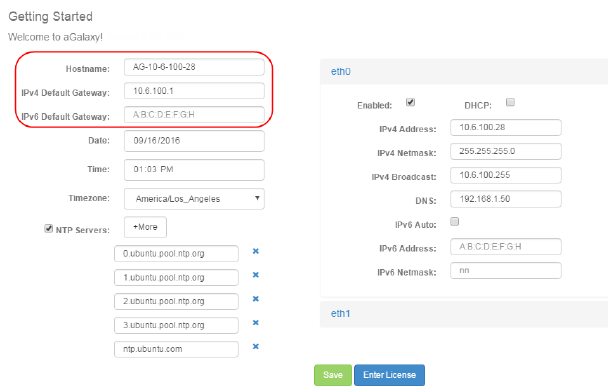Image resolution: width=608 pixels, height=391 pixels.
Task: Focus the Hostname input field
Action: 194,67
